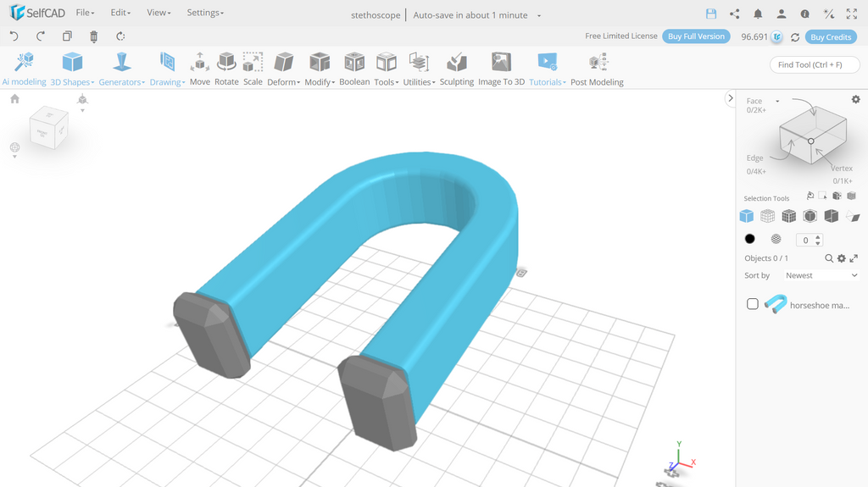Image resolution: width=868 pixels, height=487 pixels.
Task: Toggle the wireframe sphere render mode
Action: coord(776,239)
